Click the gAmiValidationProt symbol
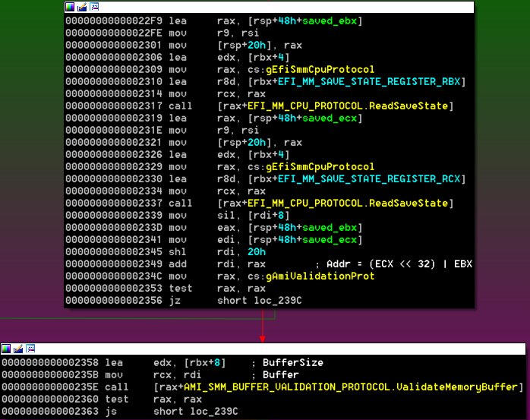This screenshot has height=420, width=530. pos(320,276)
